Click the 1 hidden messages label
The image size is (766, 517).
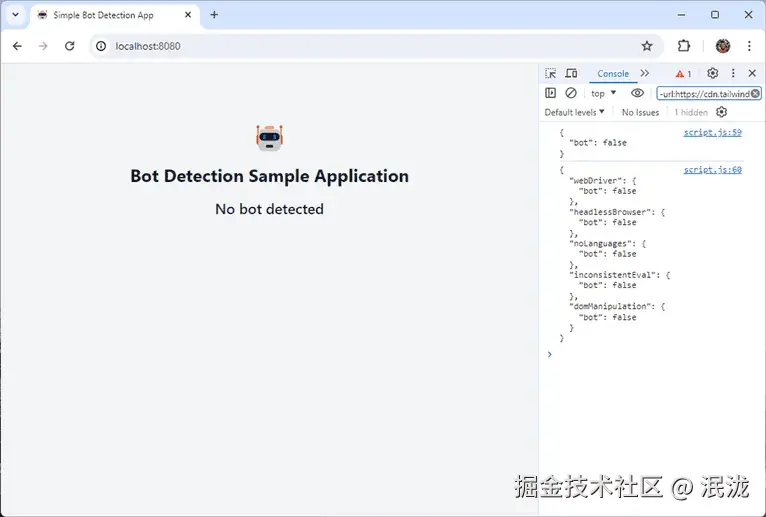pyautogui.click(x=691, y=112)
